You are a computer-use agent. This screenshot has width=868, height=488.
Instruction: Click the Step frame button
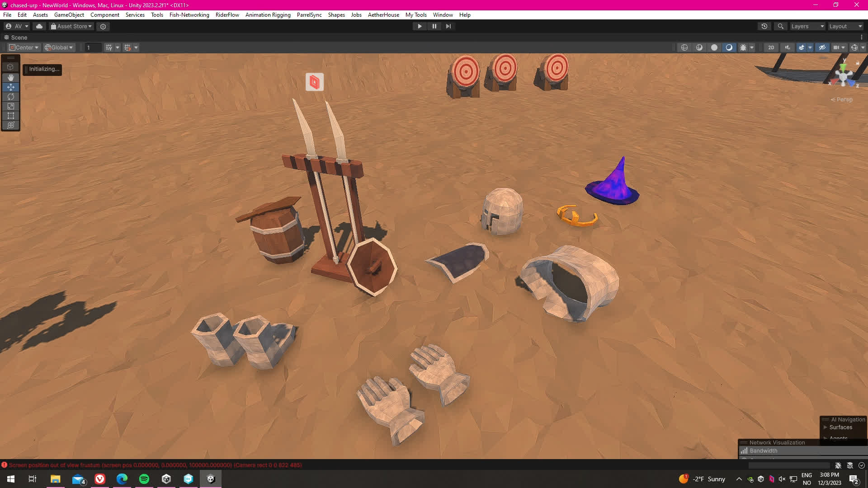448,26
